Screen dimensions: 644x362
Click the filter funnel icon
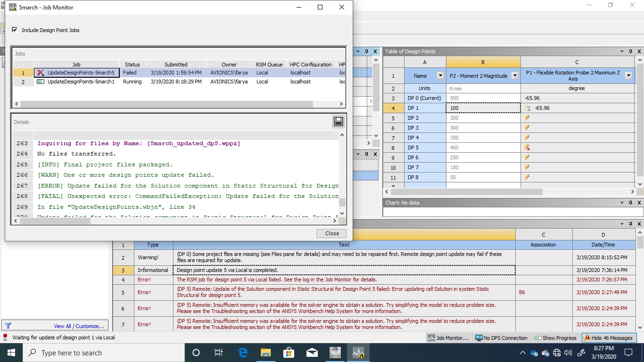[x=8, y=326]
